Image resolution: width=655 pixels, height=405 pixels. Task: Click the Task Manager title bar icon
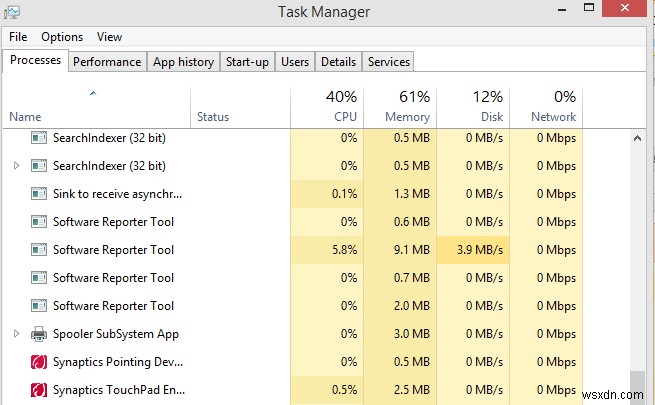pyautogui.click(x=12, y=12)
